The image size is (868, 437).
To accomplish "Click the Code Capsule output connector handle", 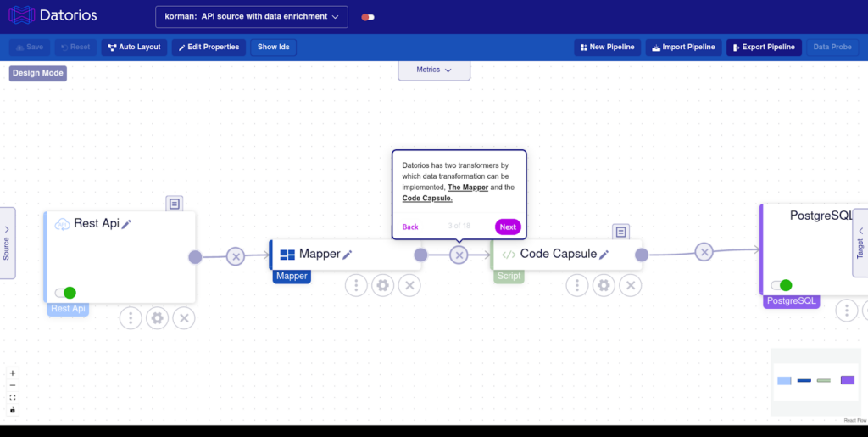I will [642, 255].
